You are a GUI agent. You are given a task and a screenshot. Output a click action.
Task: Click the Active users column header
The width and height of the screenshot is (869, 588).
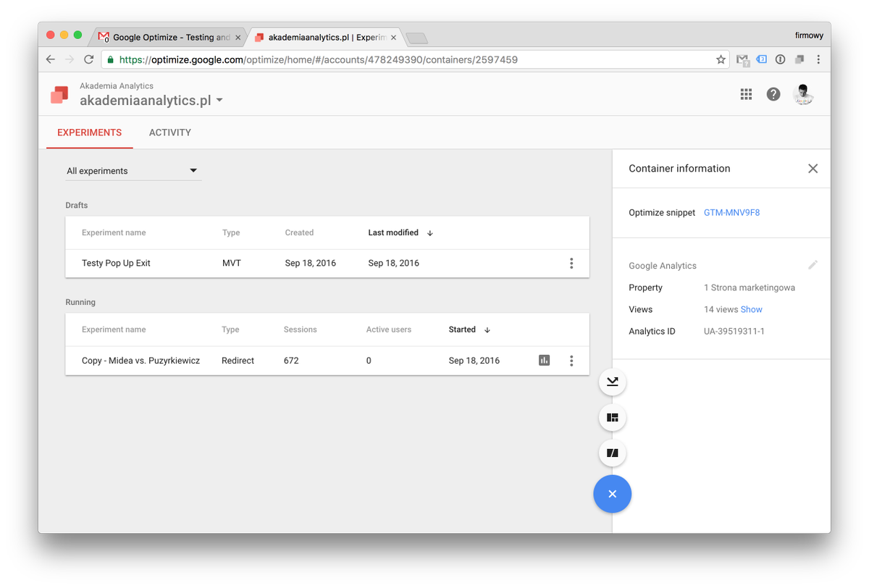pos(389,330)
